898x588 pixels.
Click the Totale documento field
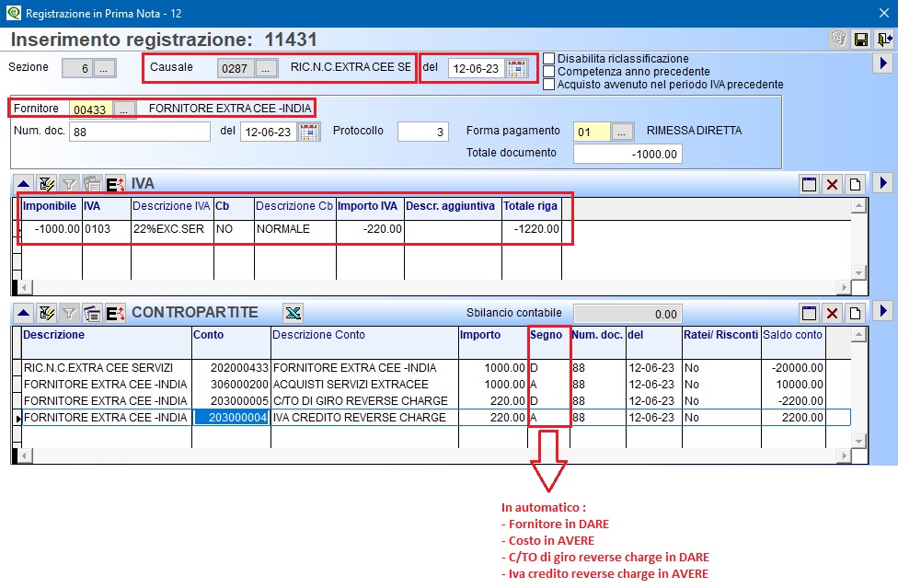pos(627,154)
